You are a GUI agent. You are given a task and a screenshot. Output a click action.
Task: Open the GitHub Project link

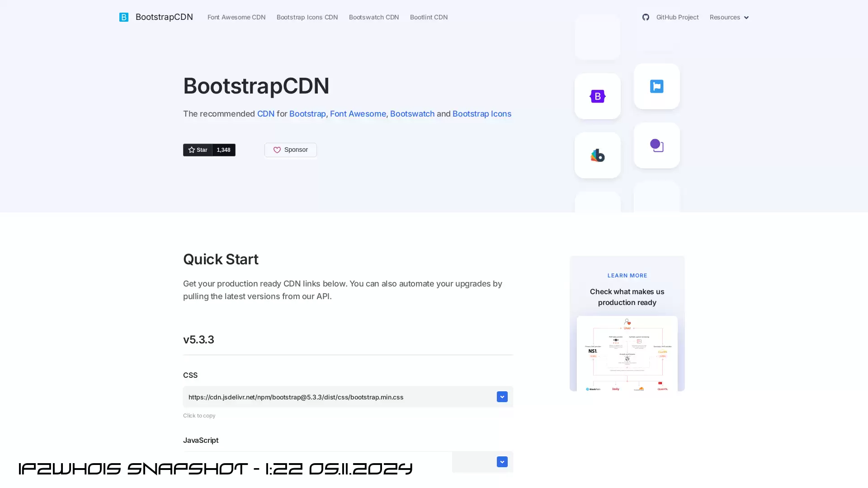point(677,17)
